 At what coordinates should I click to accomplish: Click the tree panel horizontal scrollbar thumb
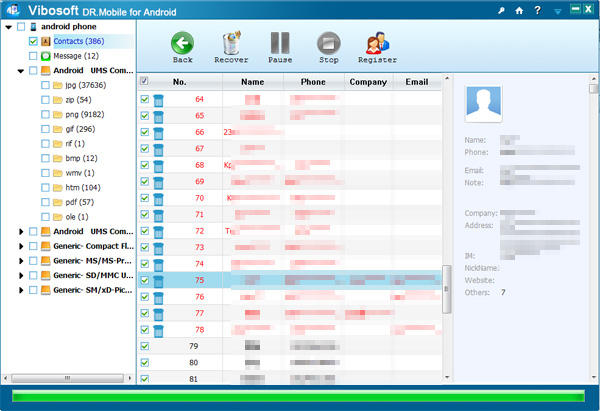(67, 378)
